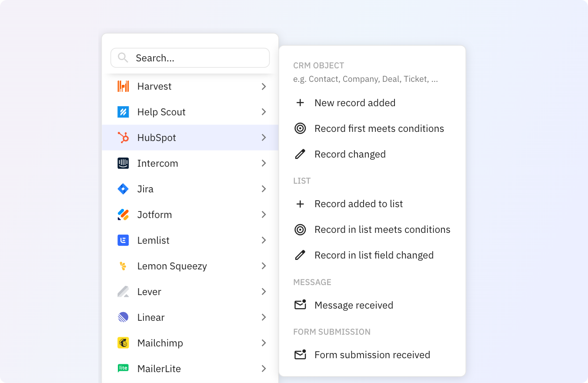Expand the Harvest row chevron

click(x=264, y=86)
